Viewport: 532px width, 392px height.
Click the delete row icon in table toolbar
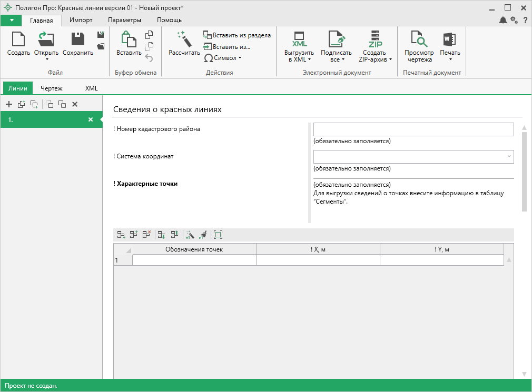coord(146,235)
